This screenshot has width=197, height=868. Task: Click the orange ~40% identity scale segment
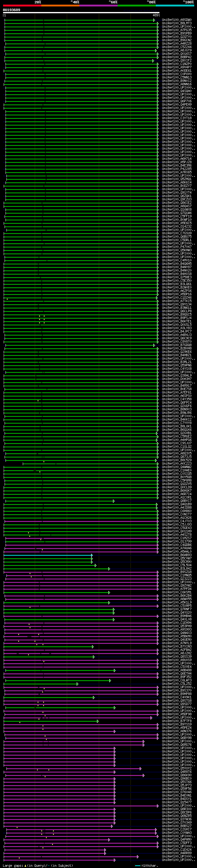(x=60, y=6)
